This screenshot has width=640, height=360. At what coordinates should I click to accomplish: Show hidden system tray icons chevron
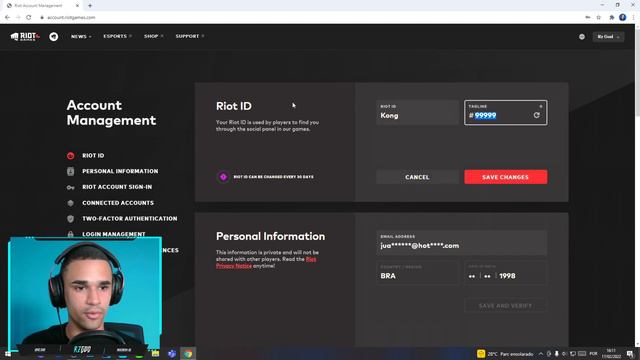[x=540, y=354]
